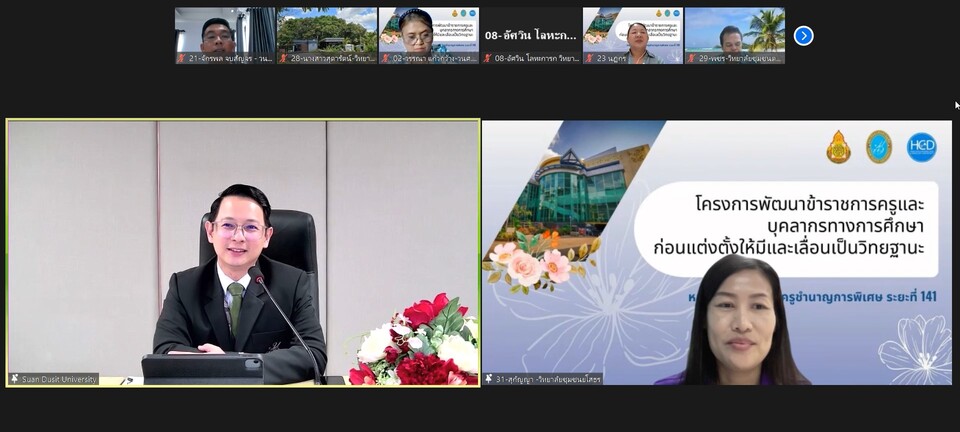The height and width of the screenshot is (432, 960).
Task: Select the 08 camera-off participant tile
Action: (x=530, y=32)
